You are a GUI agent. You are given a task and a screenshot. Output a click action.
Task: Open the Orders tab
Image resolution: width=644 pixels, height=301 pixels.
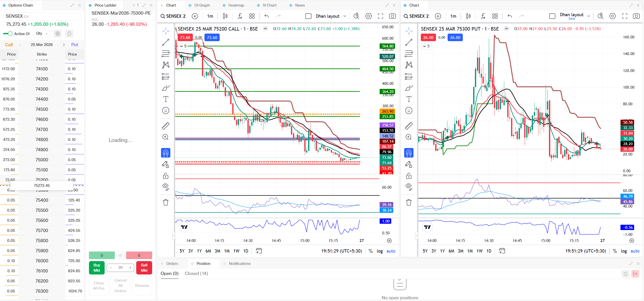pos(172,264)
